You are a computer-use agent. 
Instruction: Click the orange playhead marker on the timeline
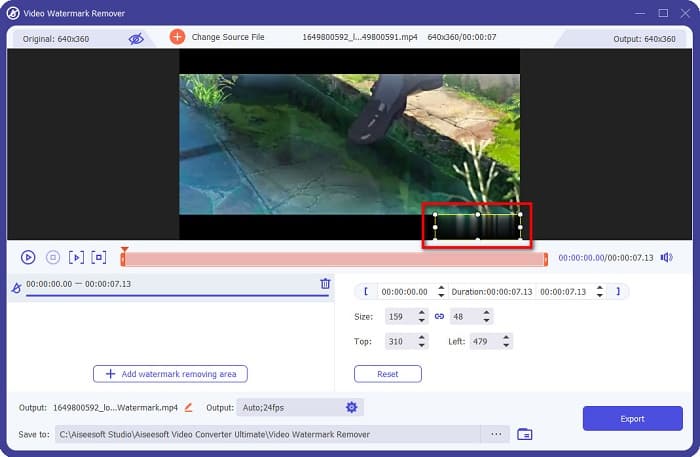click(125, 250)
